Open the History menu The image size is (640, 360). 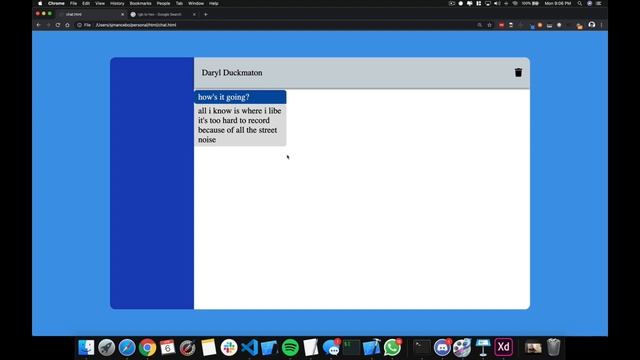(117, 3)
